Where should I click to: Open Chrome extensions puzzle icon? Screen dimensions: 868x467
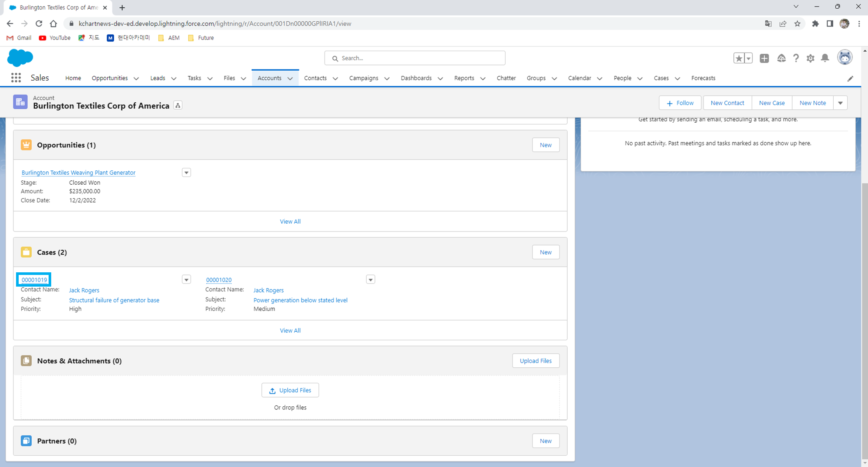click(815, 23)
